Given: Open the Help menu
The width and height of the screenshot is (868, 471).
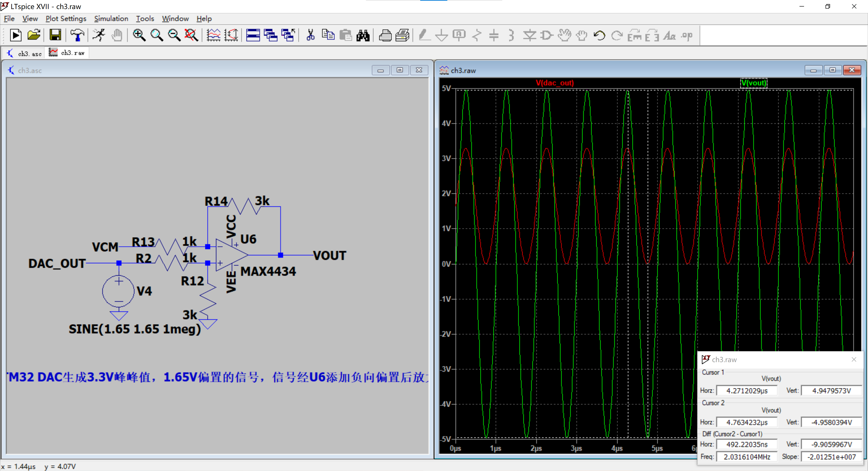Looking at the screenshot, I should (x=204, y=19).
